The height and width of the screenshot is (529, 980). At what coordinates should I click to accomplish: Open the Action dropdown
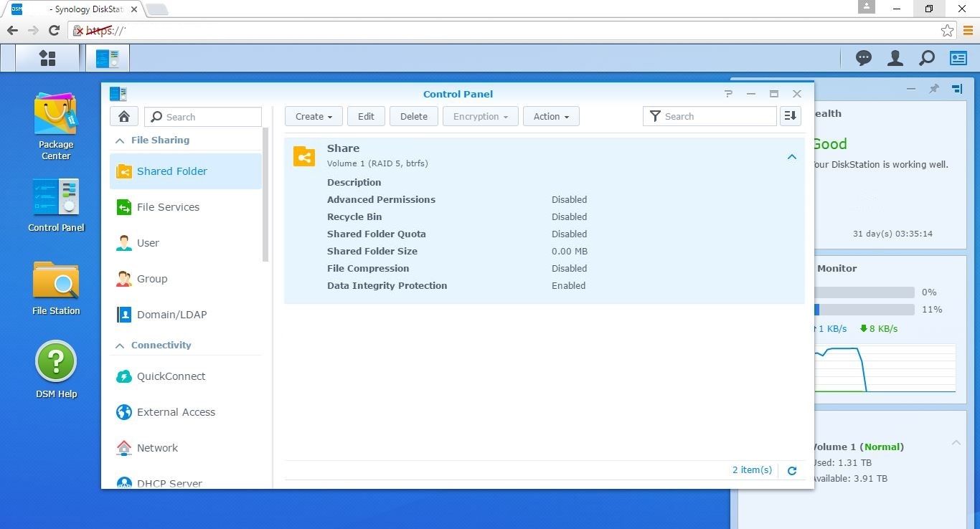[551, 116]
